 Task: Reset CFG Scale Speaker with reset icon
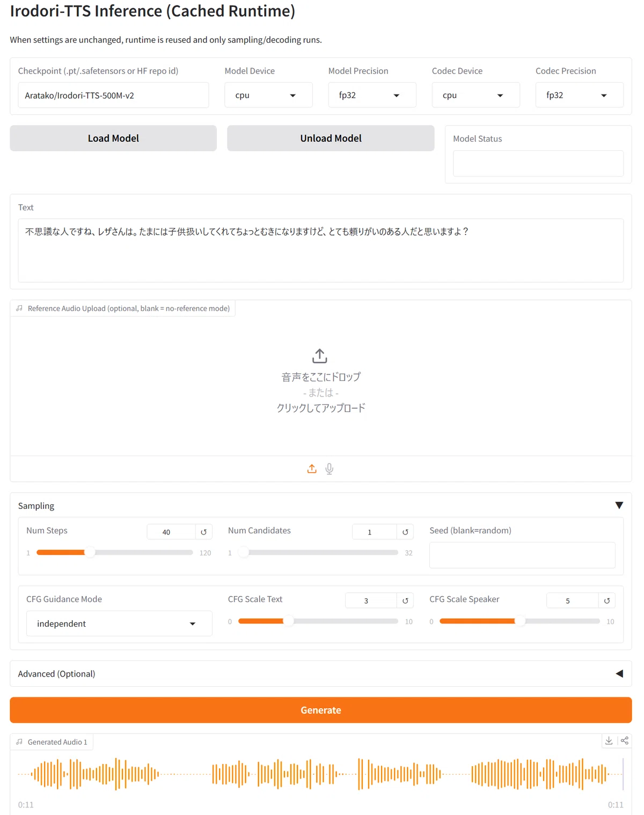607,600
